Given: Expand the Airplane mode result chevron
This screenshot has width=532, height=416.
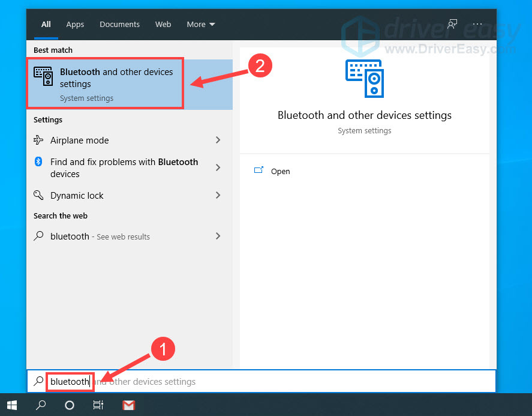Looking at the screenshot, I should (x=218, y=140).
